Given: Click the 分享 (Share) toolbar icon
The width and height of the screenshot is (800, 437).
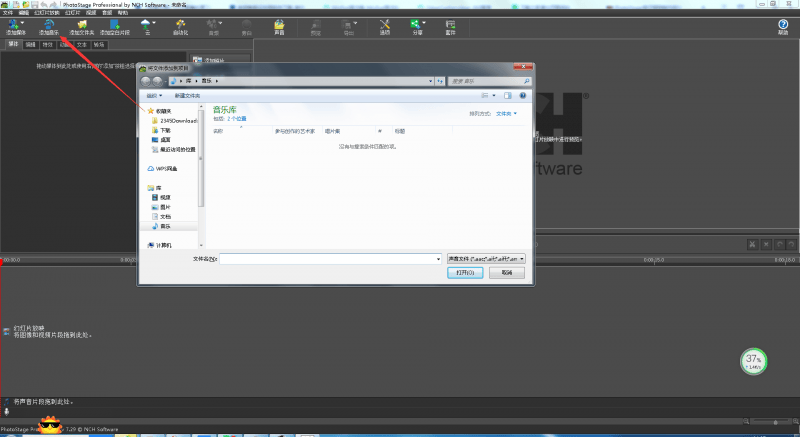Looking at the screenshot, I should point(417,27).
